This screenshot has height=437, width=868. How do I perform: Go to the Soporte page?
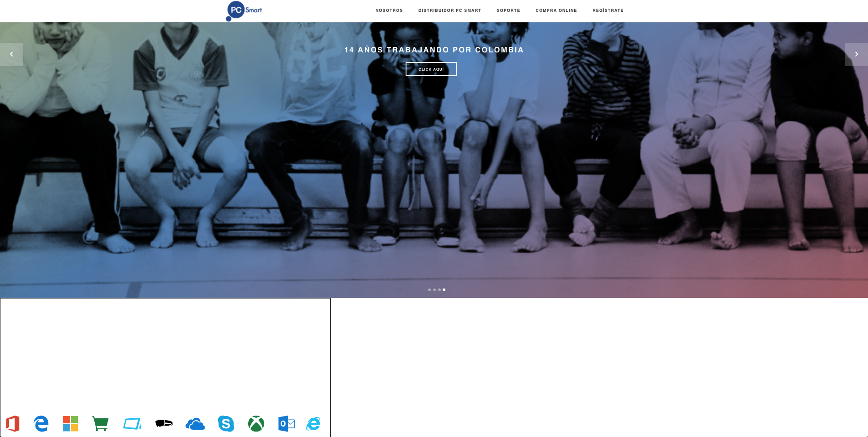(508, 10)
